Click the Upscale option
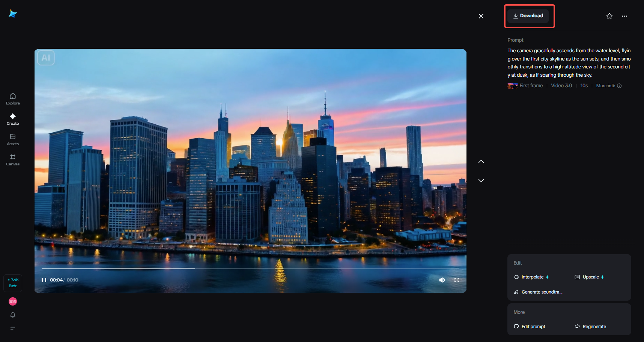The width and height of the screenshot is (644, 342). [590, 277]
